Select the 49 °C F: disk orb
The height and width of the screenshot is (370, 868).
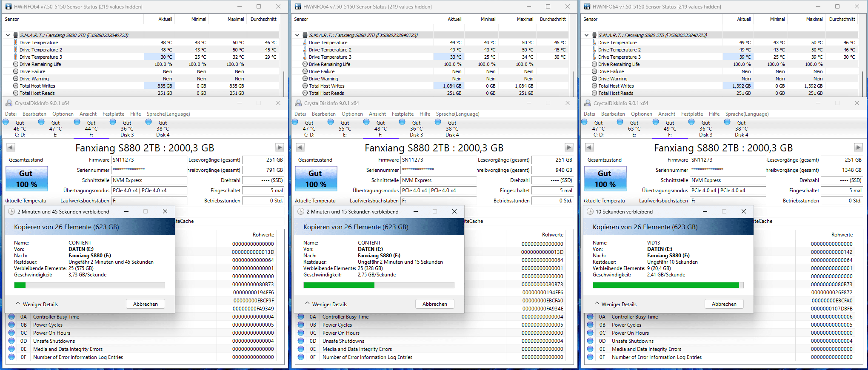[656, 122]
